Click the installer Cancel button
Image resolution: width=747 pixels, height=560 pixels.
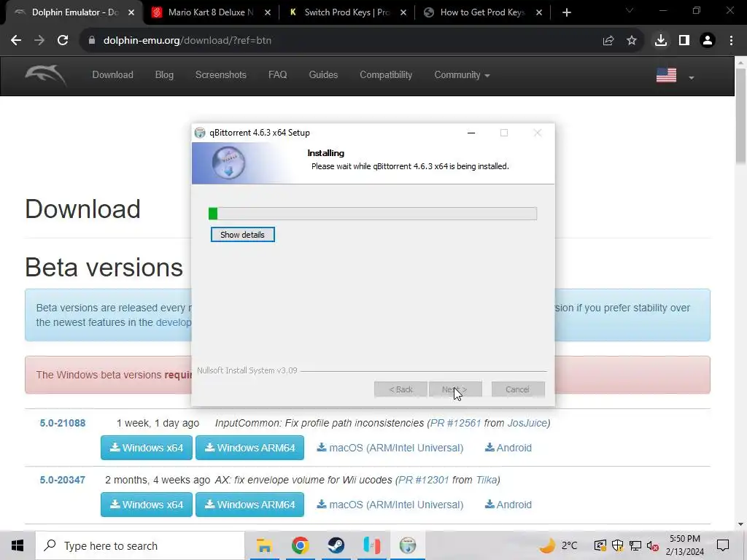click(518, 389)
